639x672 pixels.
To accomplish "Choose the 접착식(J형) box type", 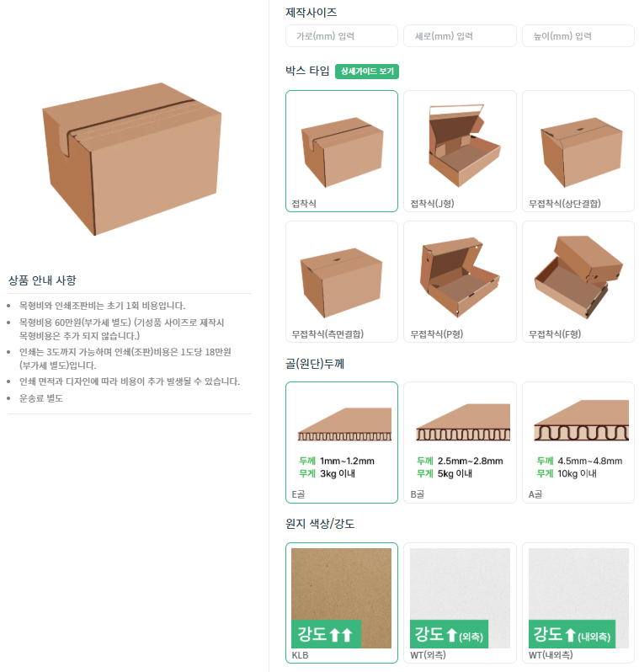I will click(x=460, y=151).
